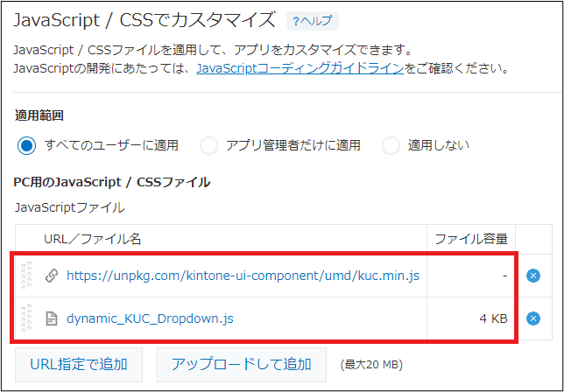
Task: Open the dynamic_KUC_Dropdown.js file link
Action: tap(150, 318)
